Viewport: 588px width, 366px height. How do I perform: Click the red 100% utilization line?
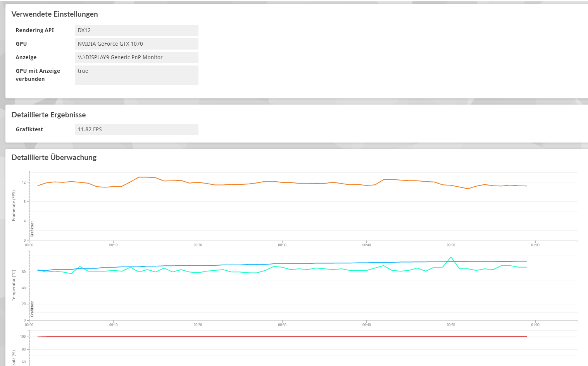282,337
